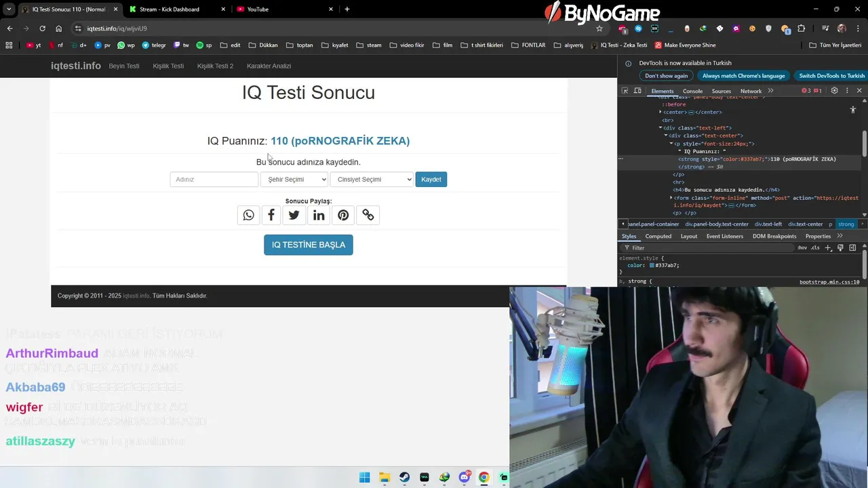Open FONTLAR bookmarks folder
The height and width of the screenshot is (488, 868).
pyautogui.click(x=528, y=45)
